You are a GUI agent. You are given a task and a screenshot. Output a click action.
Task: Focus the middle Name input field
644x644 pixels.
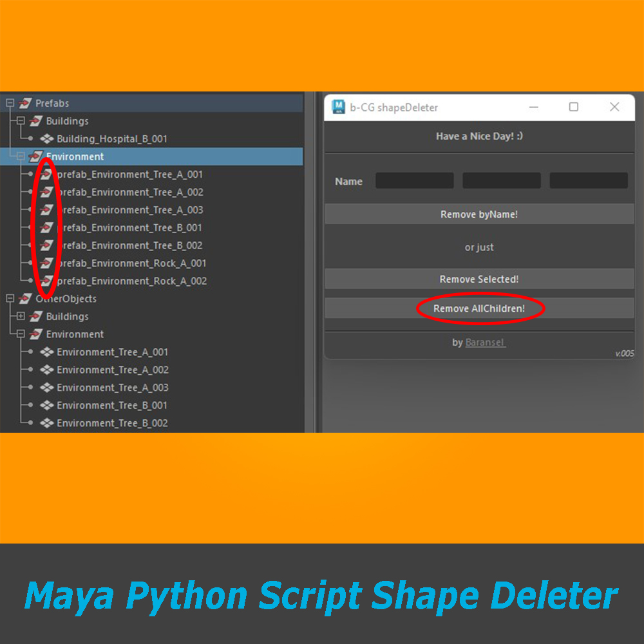[502, 180]
